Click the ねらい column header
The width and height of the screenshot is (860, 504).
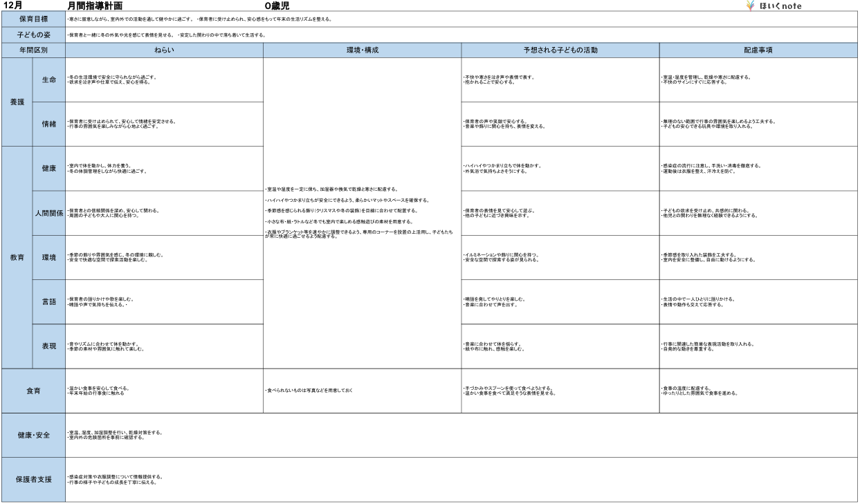click(164, 50)
